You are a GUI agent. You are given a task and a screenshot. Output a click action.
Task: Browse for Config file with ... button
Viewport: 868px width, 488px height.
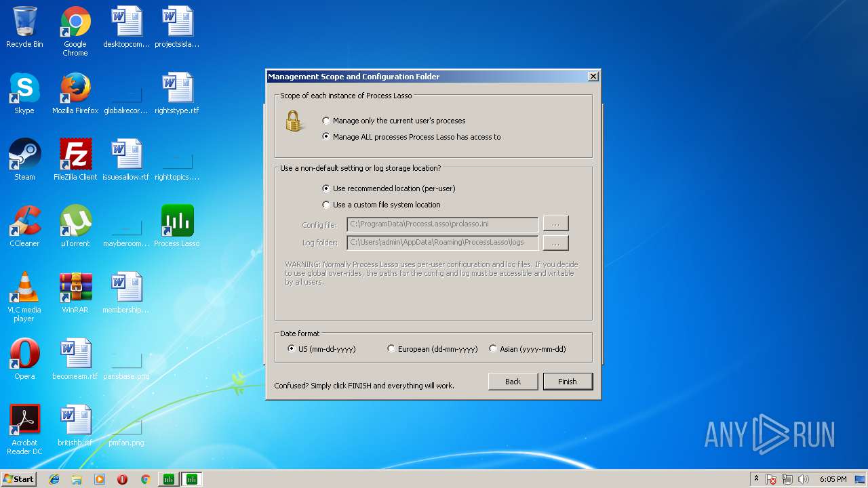pos(555,224)
